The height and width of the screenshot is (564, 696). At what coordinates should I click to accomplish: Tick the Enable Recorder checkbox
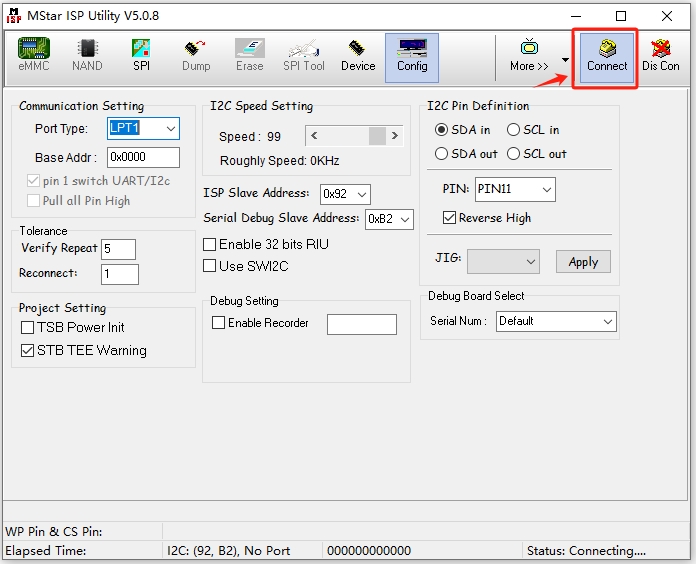tap(218, 323)
